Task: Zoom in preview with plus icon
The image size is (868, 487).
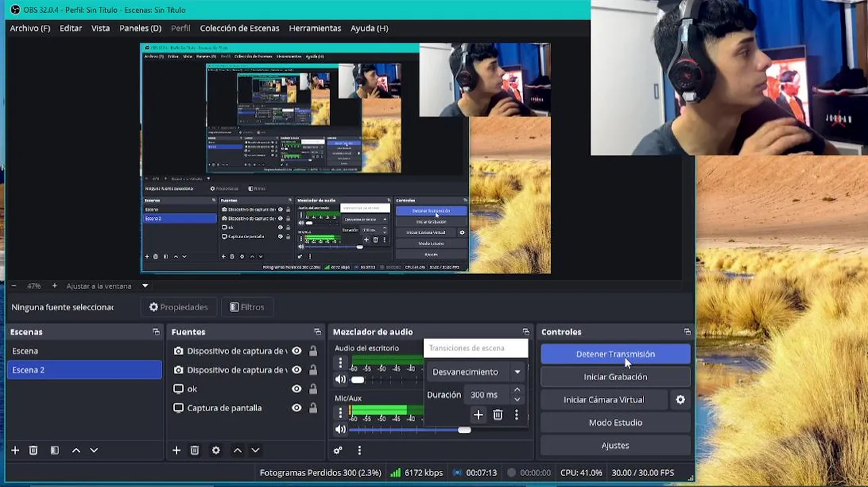Action: tap(55, 286)
